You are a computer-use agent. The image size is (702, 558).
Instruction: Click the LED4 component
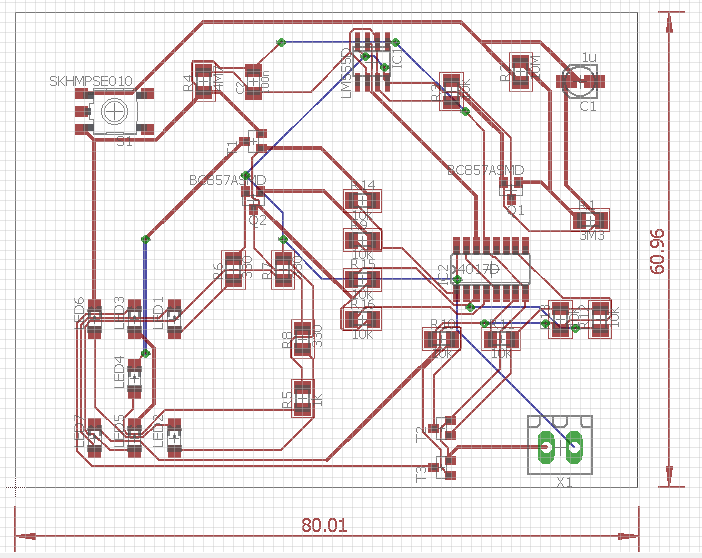[x=134, y=374]
